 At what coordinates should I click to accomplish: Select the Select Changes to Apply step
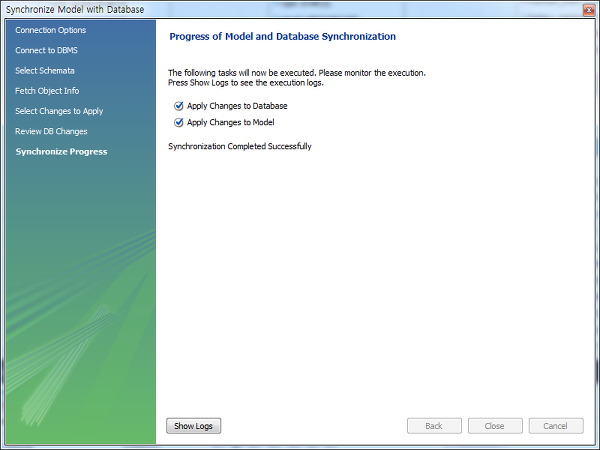point(59,111)
